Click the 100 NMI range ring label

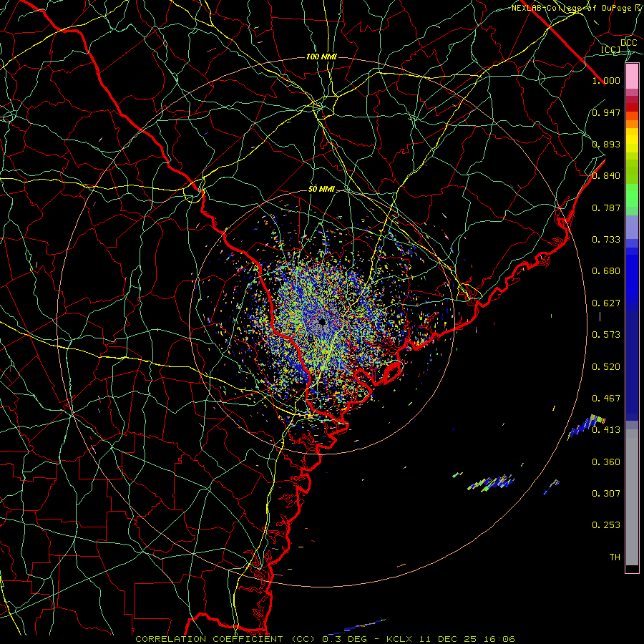321,57
